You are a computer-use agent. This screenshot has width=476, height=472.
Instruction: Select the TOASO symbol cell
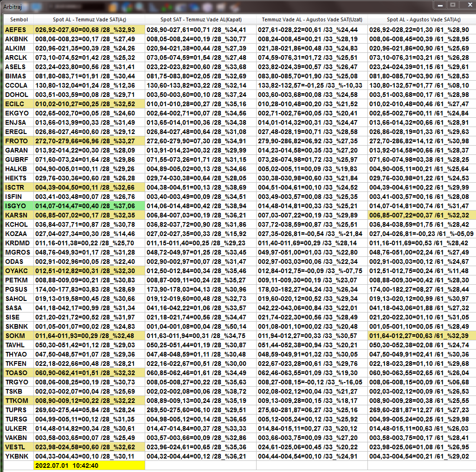[19, 373]
